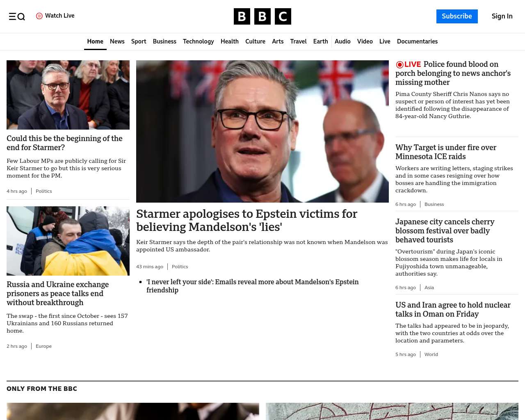
Task: Click the BBC logo
Action: tap(262, 16)
